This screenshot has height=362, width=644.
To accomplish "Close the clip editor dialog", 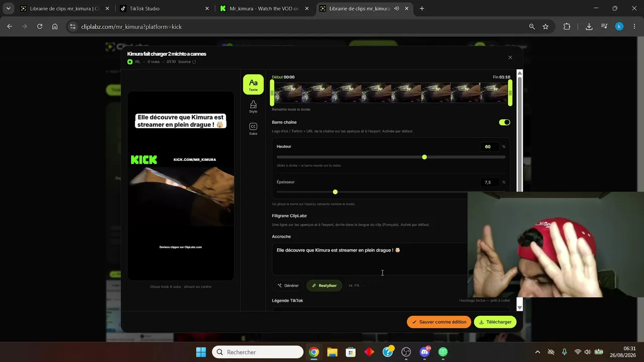I will tap(510, 57).
